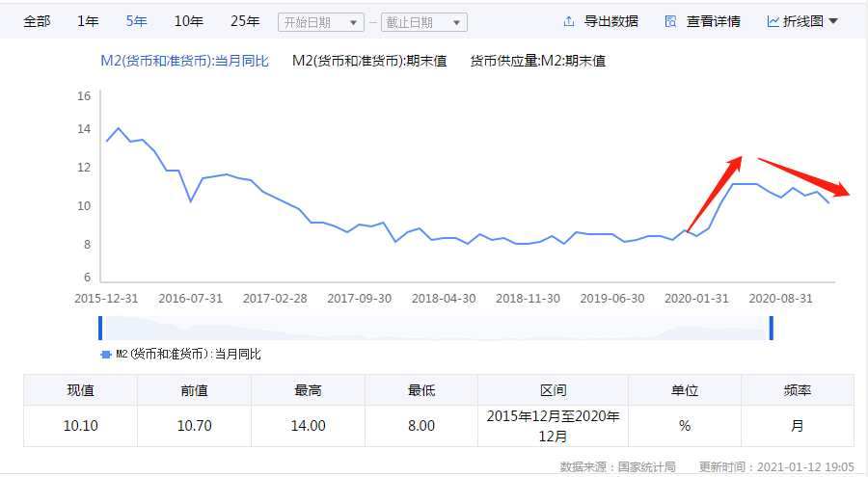Select the active 5年 range tab
868x477 pixels.
137,21
